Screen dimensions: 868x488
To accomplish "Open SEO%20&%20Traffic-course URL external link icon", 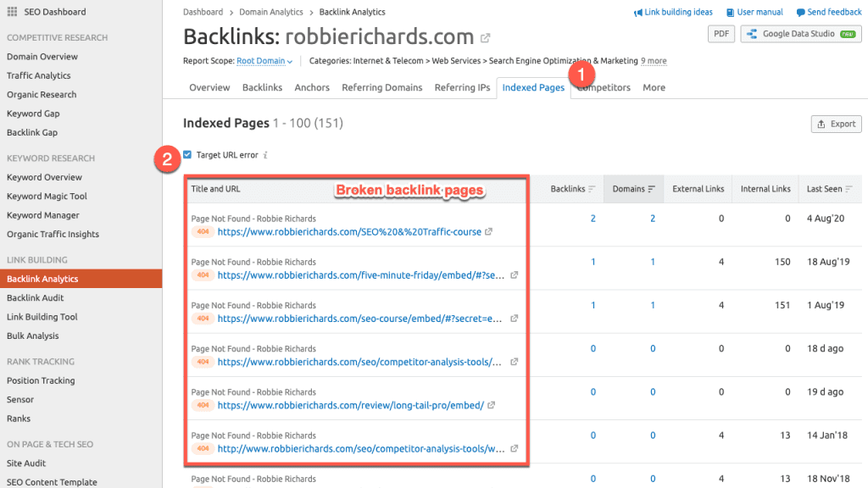I will click(x=489, y=232).
